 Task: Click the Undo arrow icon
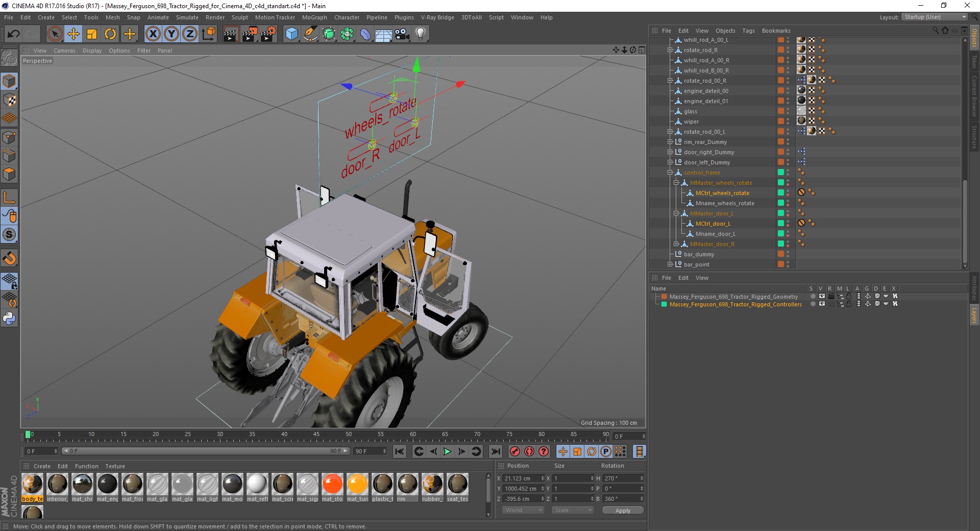tap(14, 34)
